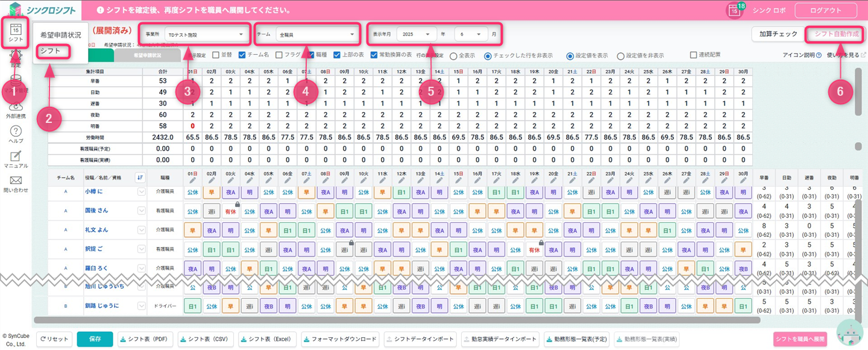Uncheck the チーム名 checkbox
The height and width of the screenshot is (350, 868).
(x=242, y=55)
